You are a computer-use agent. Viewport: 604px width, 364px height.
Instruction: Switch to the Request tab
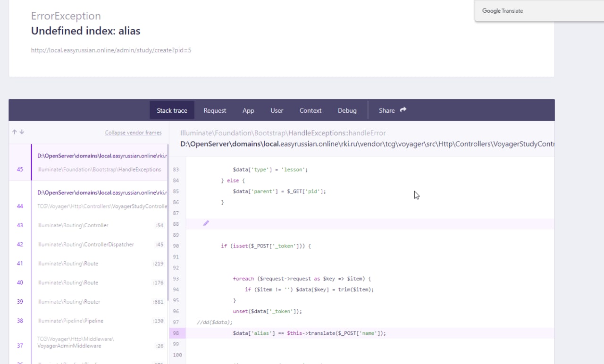tap(215, 110)
